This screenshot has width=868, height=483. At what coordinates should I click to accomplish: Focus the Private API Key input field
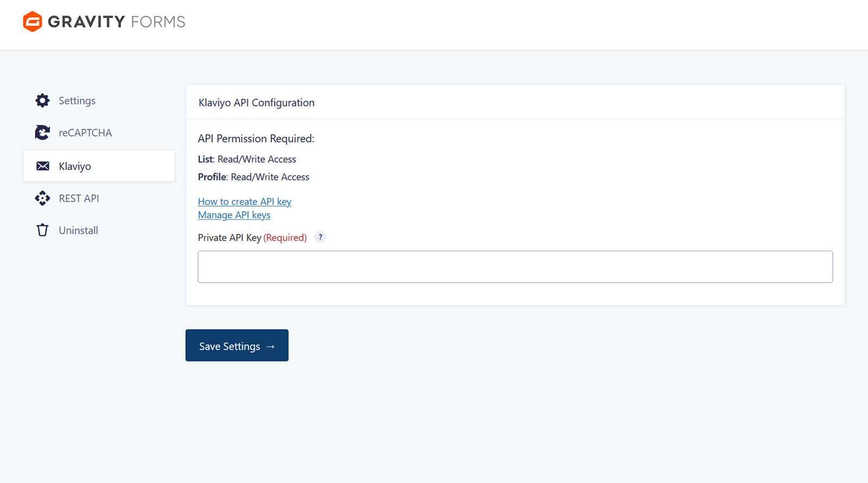click(x=515, y=266)
